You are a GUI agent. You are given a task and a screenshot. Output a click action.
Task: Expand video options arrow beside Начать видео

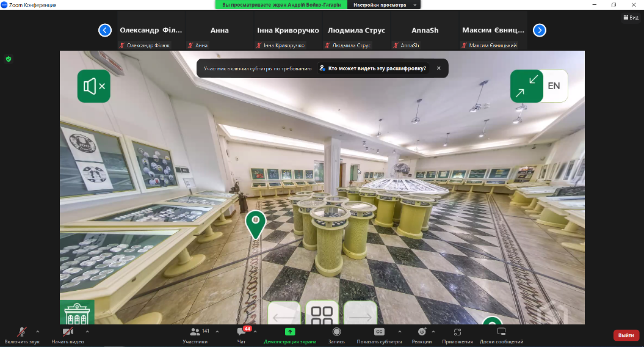(x=87, y=331)
